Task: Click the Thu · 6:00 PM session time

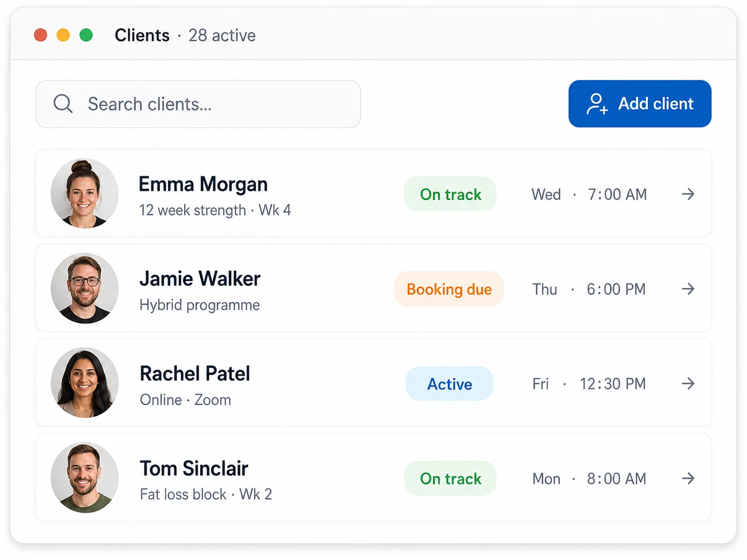Action: click(x=589, y=289)
